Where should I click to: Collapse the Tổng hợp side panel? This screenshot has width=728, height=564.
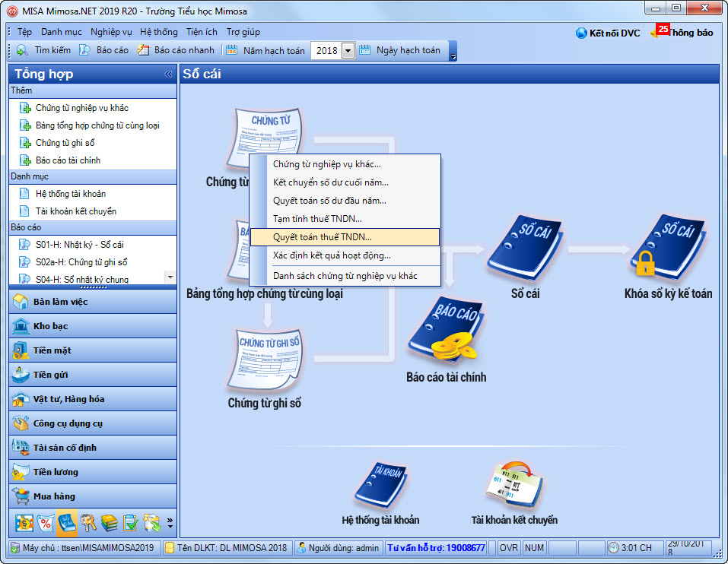pos(168,74)
